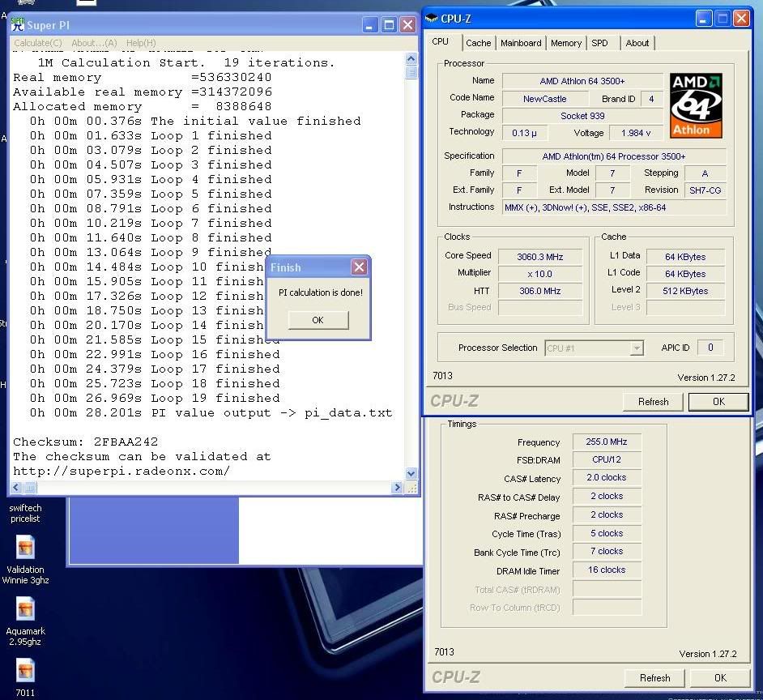Click the Bank Cycle Time (Trc) value '7 clocks'
Viewport: 763px width, 700px height.
click(x=607, y=552)
